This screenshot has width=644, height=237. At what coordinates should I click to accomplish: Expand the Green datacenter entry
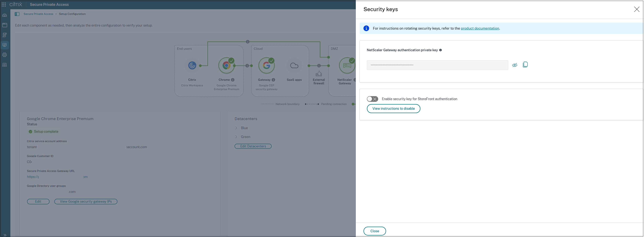(236, 137)
